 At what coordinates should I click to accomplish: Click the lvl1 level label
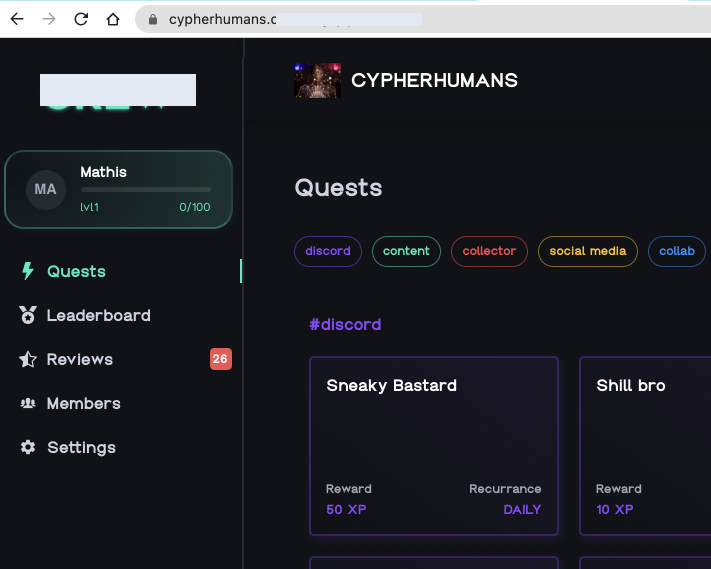[89, 207]
